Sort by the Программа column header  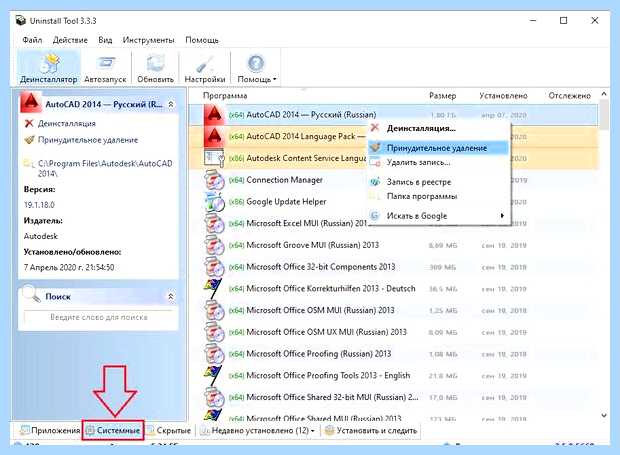coord(225,96)
